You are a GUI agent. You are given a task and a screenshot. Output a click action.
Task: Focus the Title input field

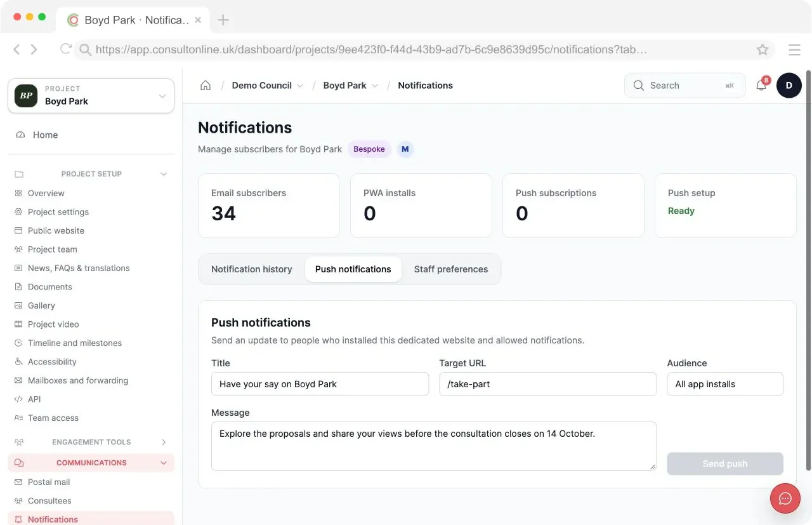tap(320, 384)
